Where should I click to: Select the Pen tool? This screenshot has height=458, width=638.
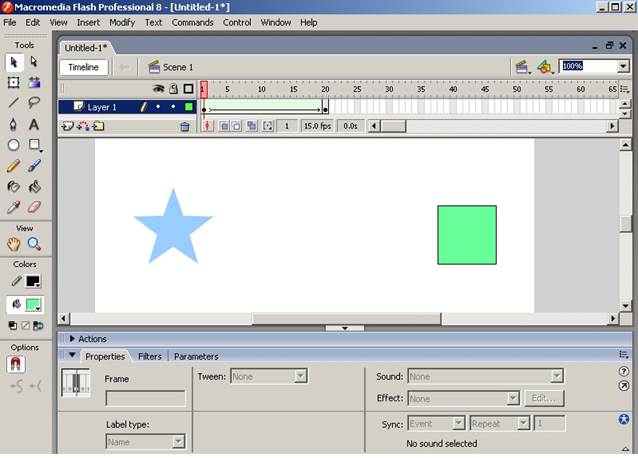click(14, 124)
